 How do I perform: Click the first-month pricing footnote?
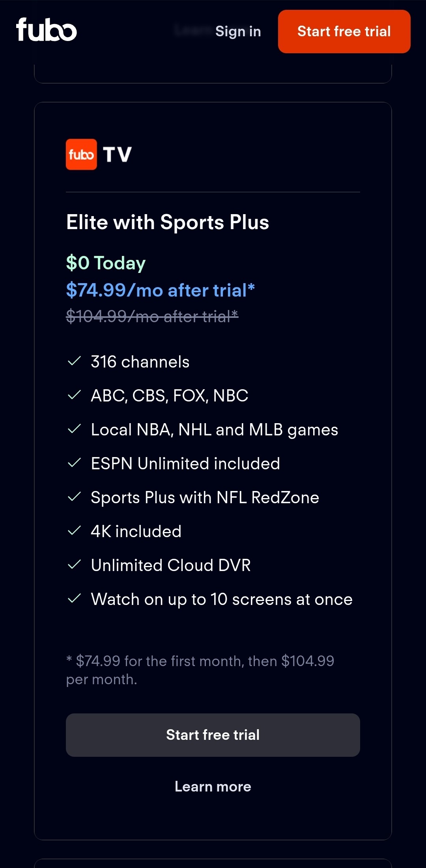point(200,670)
